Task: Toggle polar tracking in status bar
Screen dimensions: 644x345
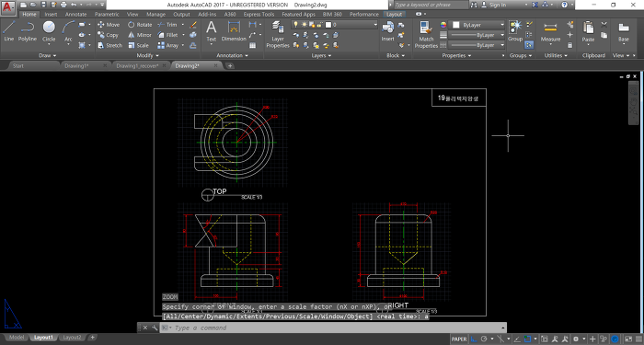Action: pyautogui.click(x=484, y=339)
